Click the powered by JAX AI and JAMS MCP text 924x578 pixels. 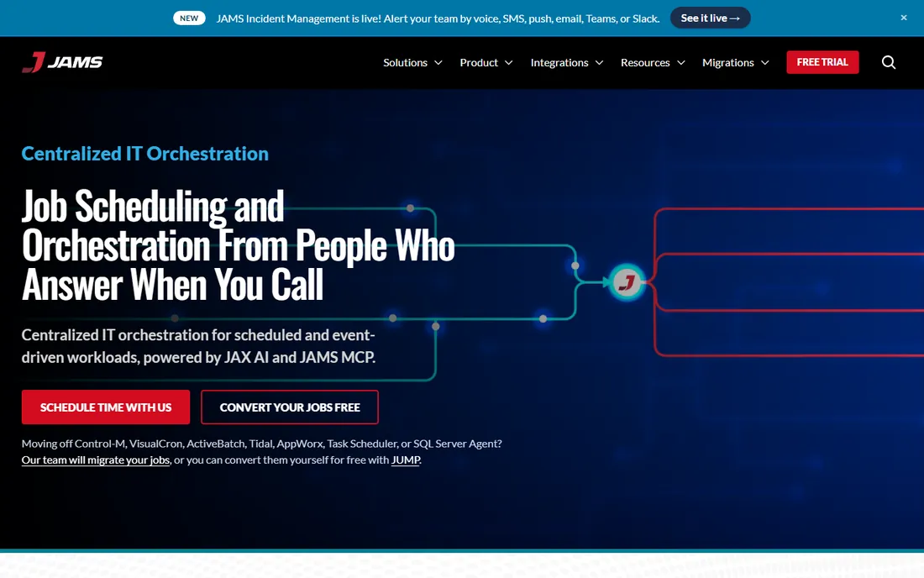click(x=260, y=358)
